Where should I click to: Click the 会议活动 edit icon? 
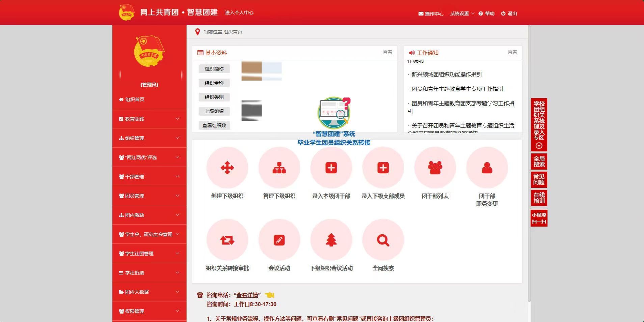279,240
